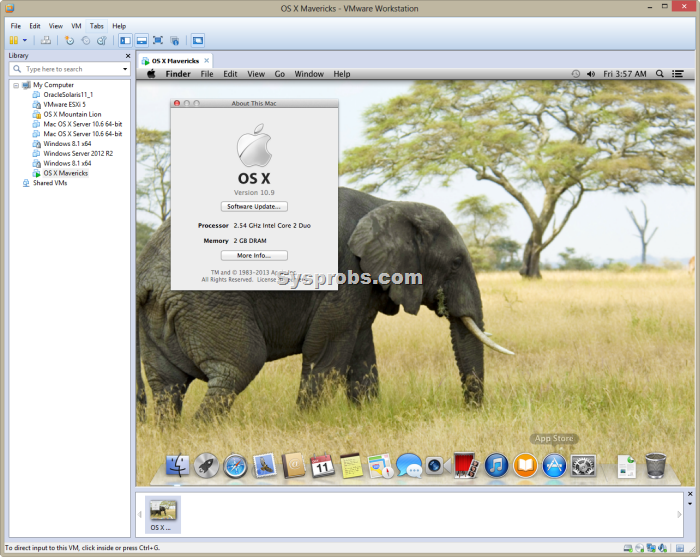
Task: Click the Unity mode toolbar icon
Action: pyautogui.click(x=175, y=41)
